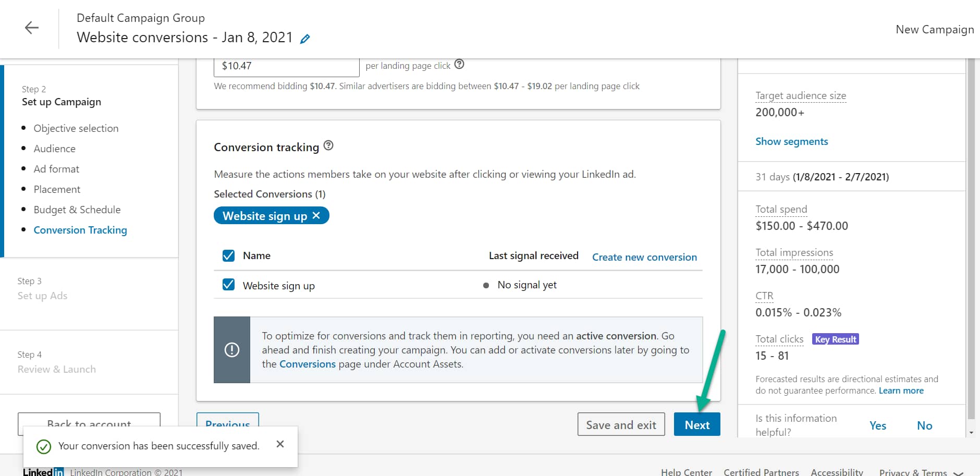Open Accessibility footer link

837,472
